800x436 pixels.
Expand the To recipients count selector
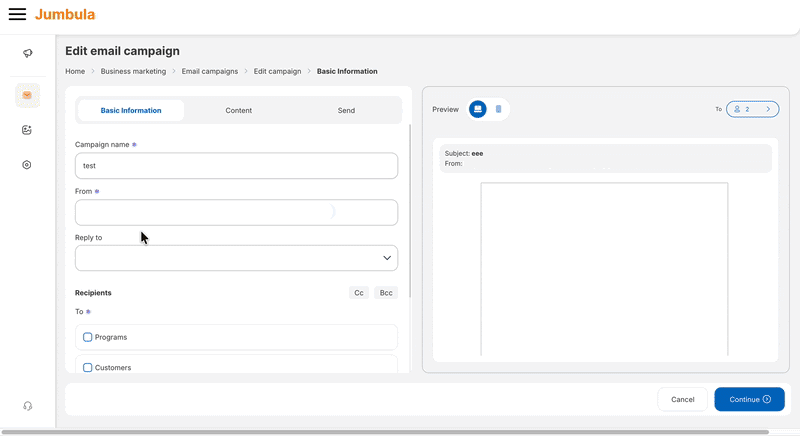click(x=752, y=109)
